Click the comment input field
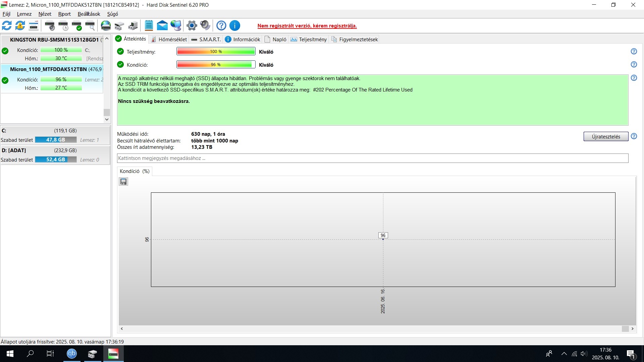 click(372, 158)
